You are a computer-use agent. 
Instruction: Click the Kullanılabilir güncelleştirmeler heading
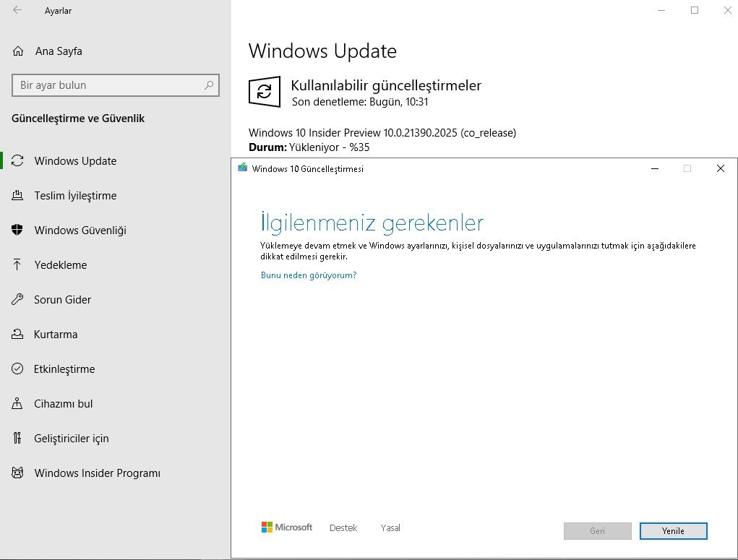pos(386,85)
